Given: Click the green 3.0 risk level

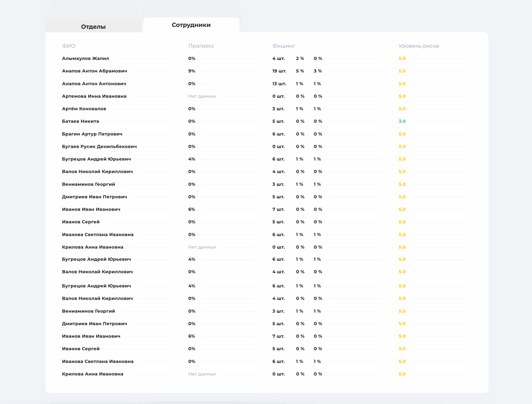Looking at the screenshot, I should [x=402, y=122].
